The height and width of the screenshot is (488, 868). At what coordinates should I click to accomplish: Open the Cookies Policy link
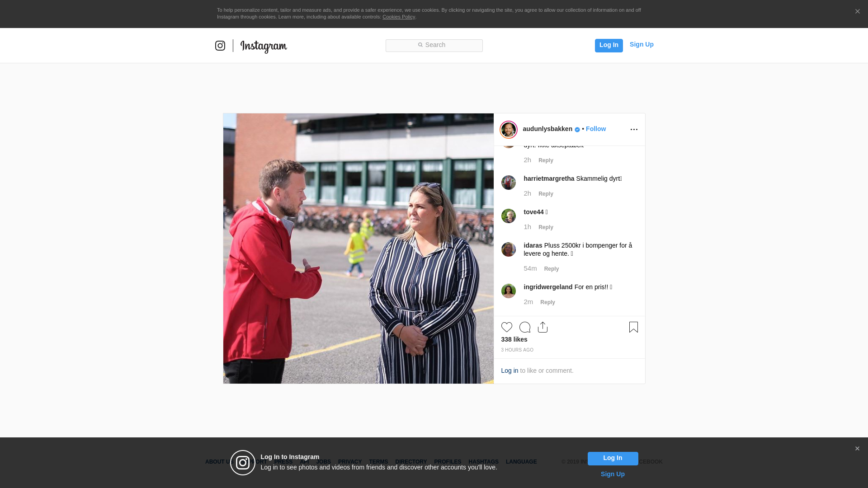click(399, 17)
